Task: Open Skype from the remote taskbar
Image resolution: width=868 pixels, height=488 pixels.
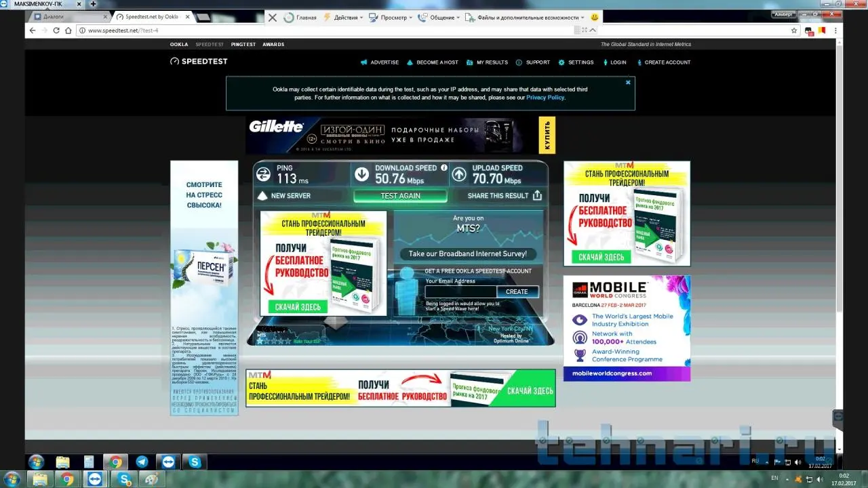Action: coord(195,462)
